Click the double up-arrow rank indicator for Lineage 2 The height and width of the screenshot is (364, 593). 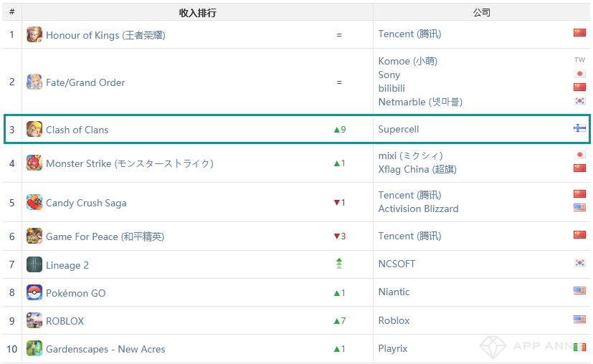pyautogui.click(x=339, y=264)
